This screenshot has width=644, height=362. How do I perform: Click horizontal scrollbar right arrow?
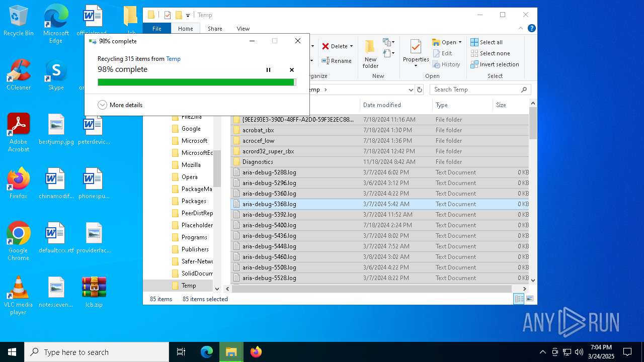click(x=524, y=289)
